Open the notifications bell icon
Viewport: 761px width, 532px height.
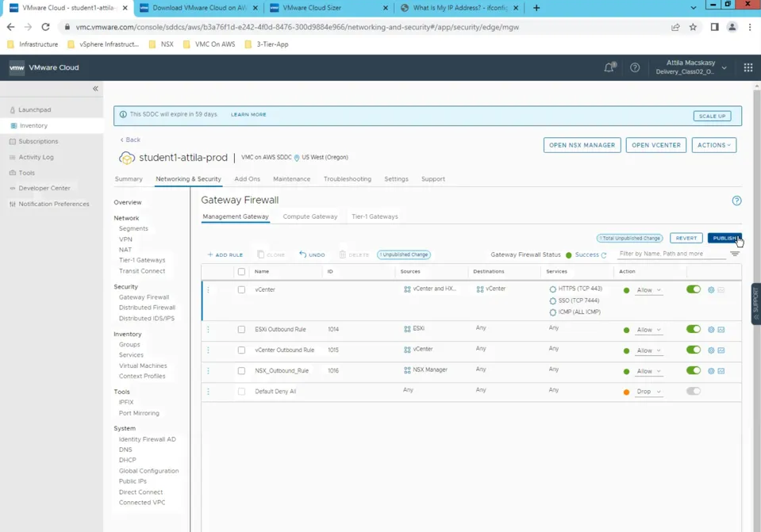pos(609,67)
